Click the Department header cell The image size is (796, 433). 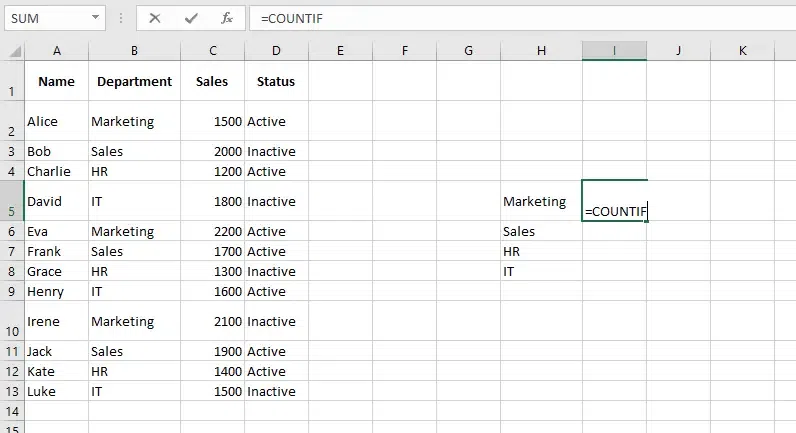tap(134, 81)
